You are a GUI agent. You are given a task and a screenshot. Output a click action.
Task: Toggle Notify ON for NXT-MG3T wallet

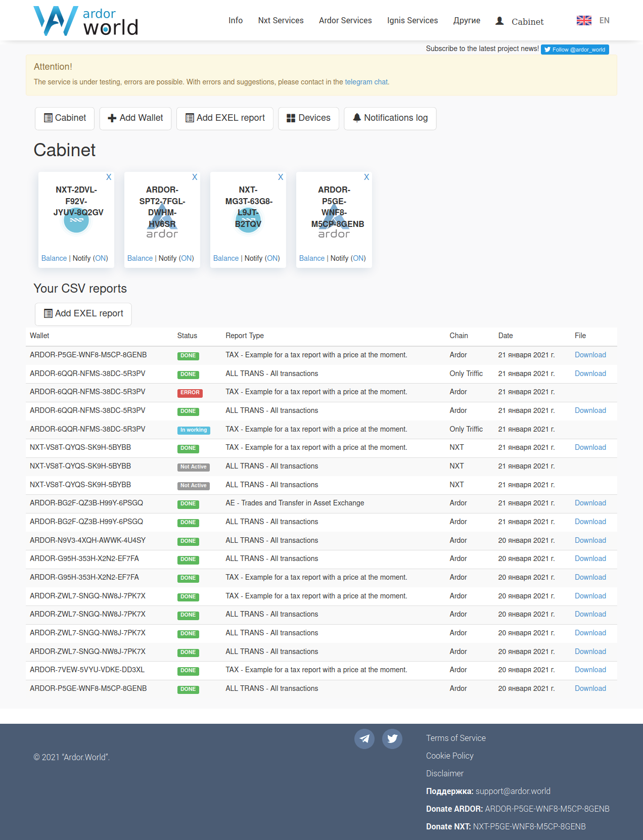(x=273, y=258)
